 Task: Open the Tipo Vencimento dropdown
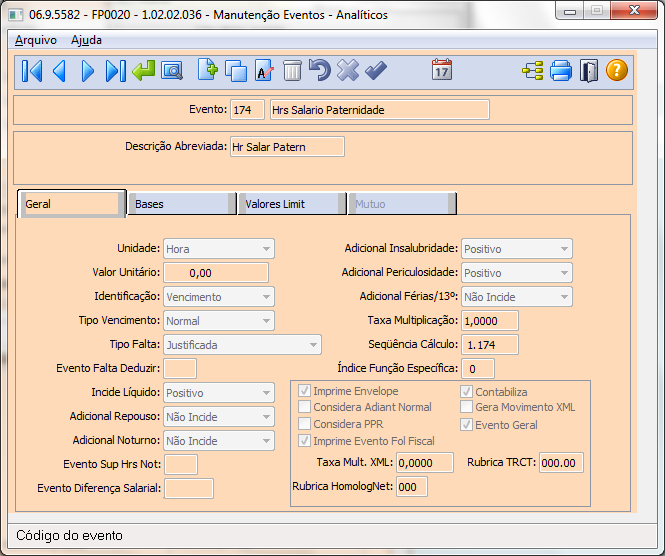219,321
